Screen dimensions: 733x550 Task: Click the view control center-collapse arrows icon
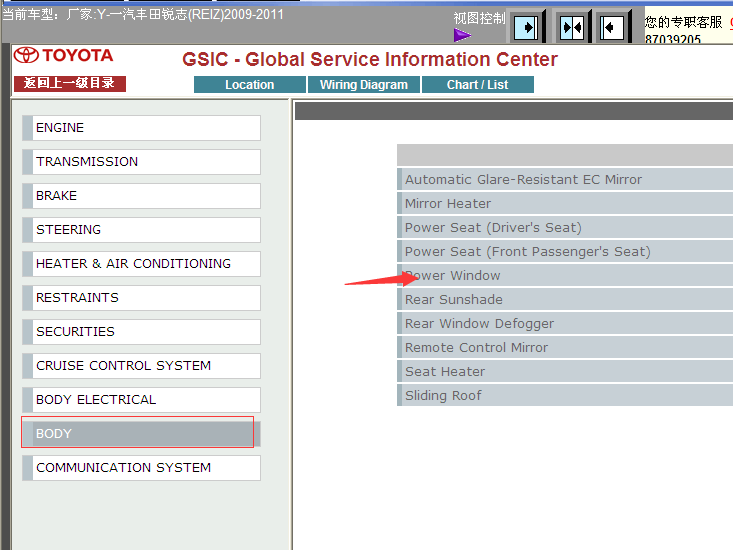click(572, 28)
